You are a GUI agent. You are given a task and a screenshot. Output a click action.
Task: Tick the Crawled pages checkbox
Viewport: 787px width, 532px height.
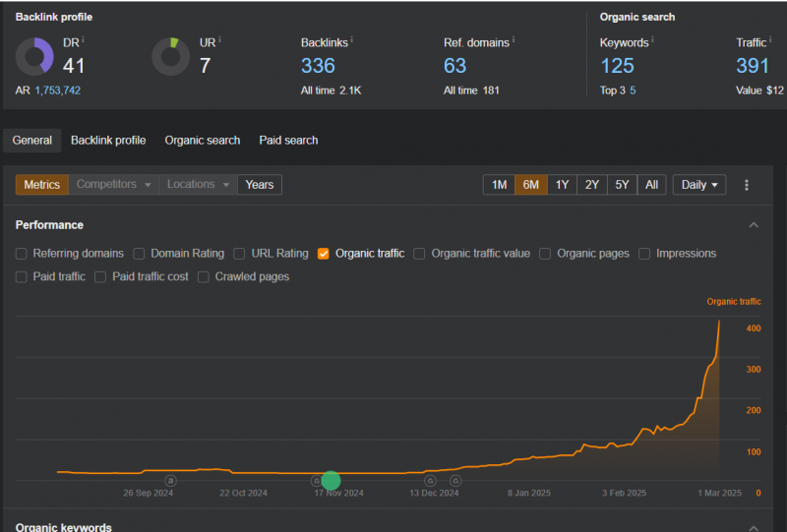coord(204,277)
